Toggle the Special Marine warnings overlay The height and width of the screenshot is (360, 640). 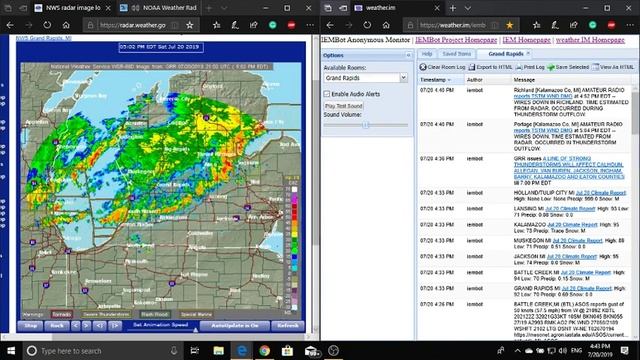tap(196, 314)
